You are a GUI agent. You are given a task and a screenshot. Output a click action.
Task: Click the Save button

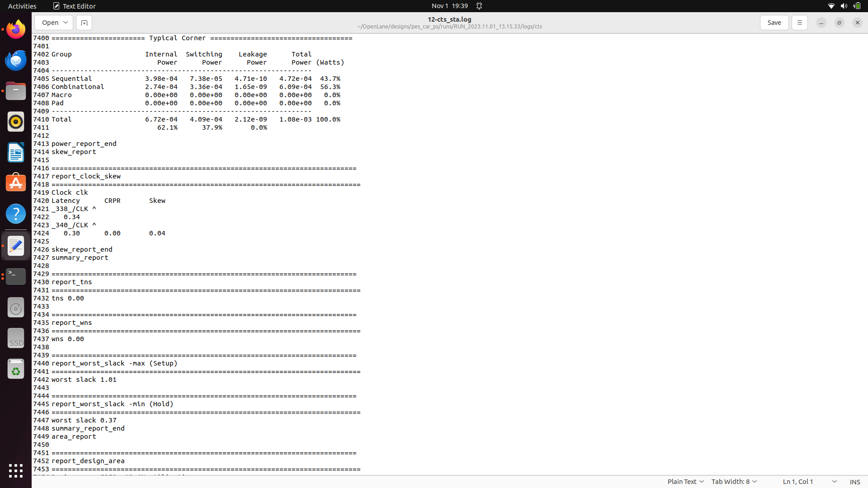(774, 23)
